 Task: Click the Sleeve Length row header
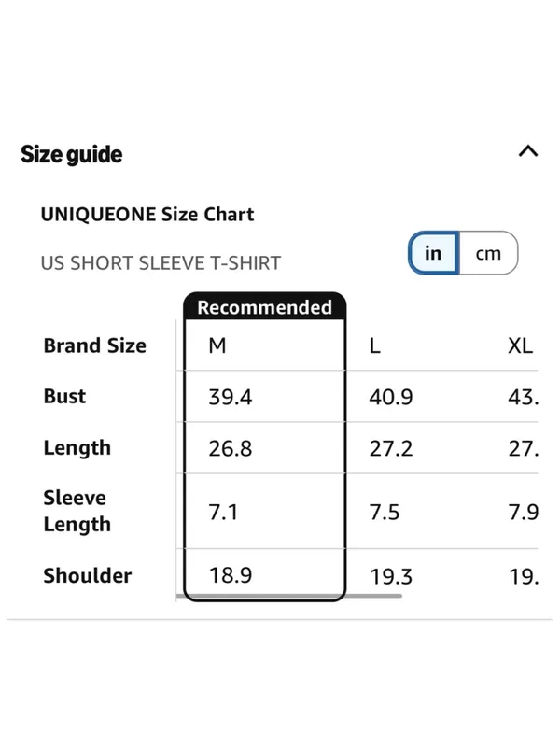(77, 511)
